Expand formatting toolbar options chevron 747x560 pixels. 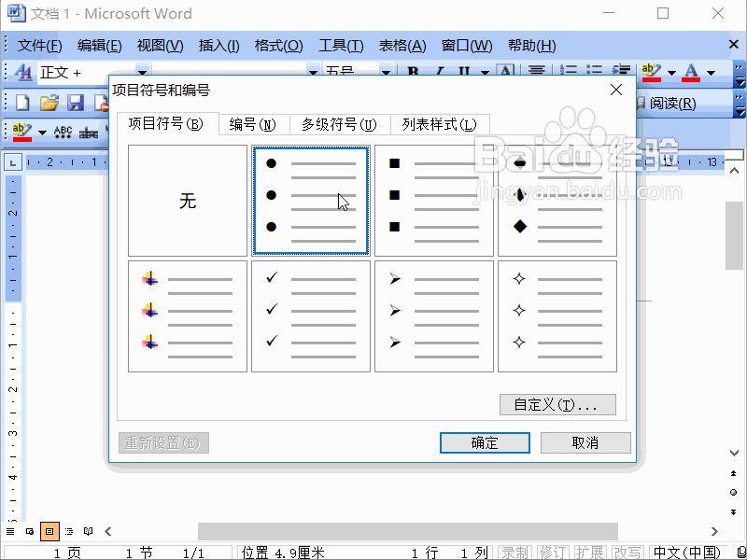click(x=739, y=74)
